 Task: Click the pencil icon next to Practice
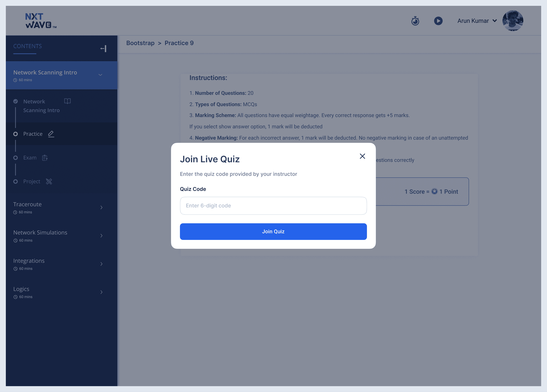pyautogui.click(x=51, y=134)
